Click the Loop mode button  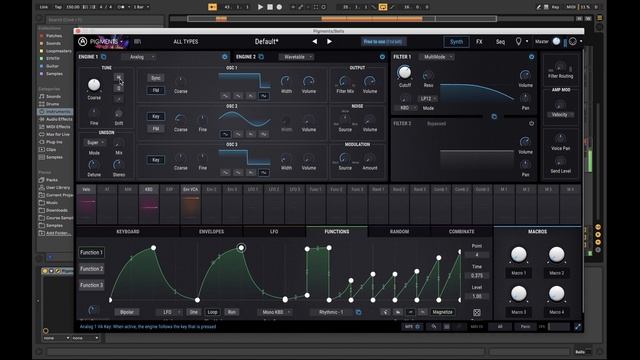click(212, 312)
